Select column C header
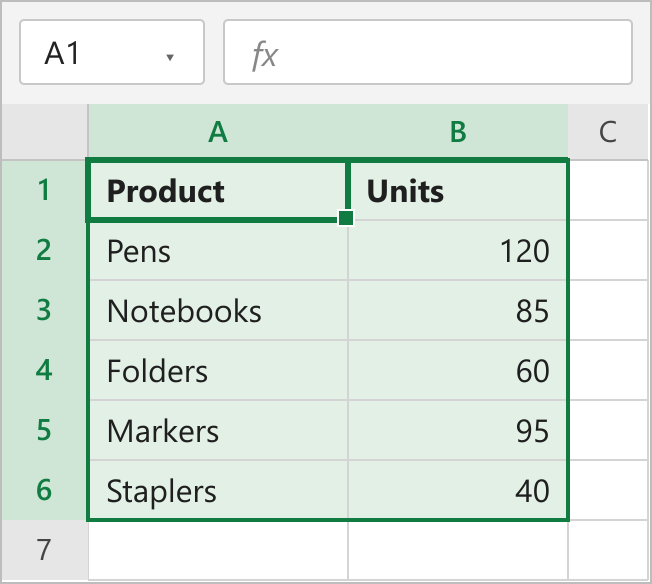Viewport: 652px width, 584px height. [608, 131]
